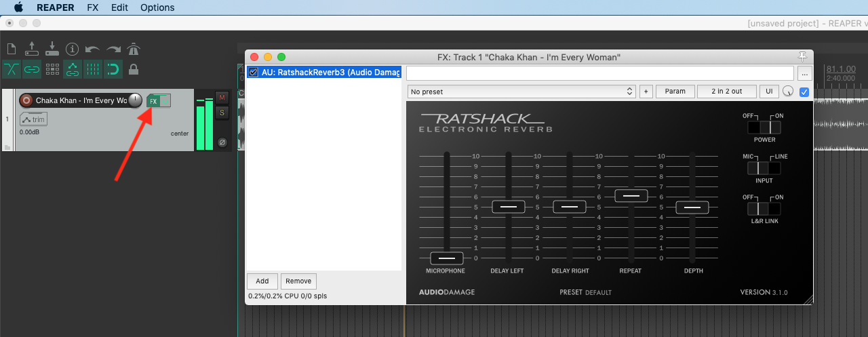
Task: Save project using the download-arrow toolbar icon
Action: 52,49
